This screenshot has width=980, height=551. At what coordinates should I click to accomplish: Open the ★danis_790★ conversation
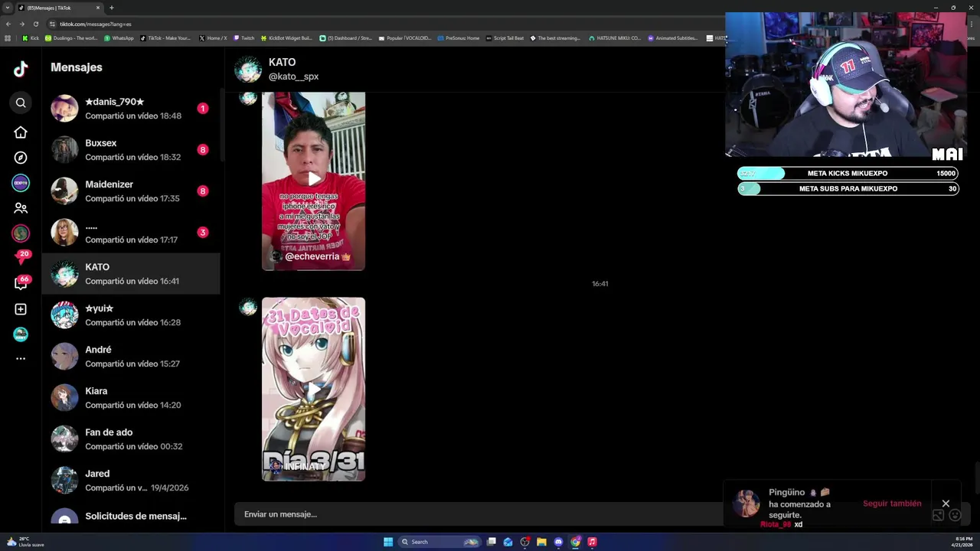coord(131,109)
